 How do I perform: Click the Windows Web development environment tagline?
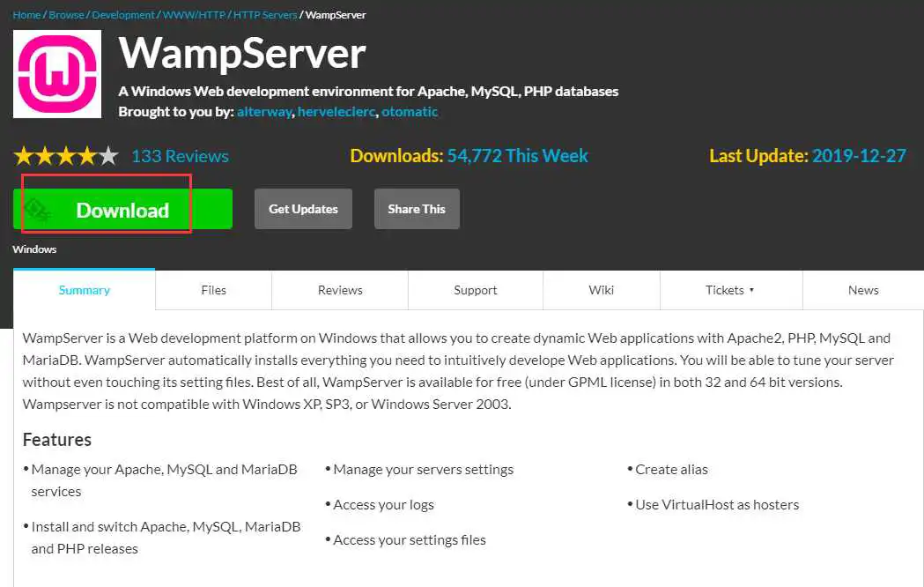point(368,92)
